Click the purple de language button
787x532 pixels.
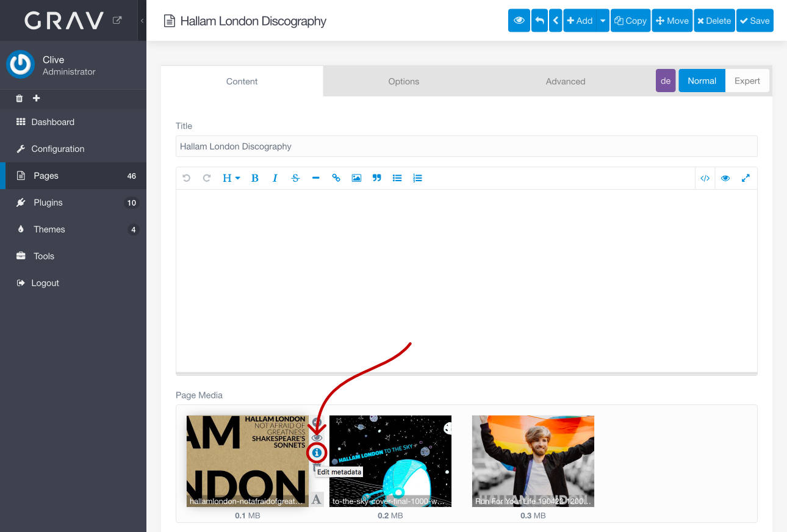(x=666, y=81)
